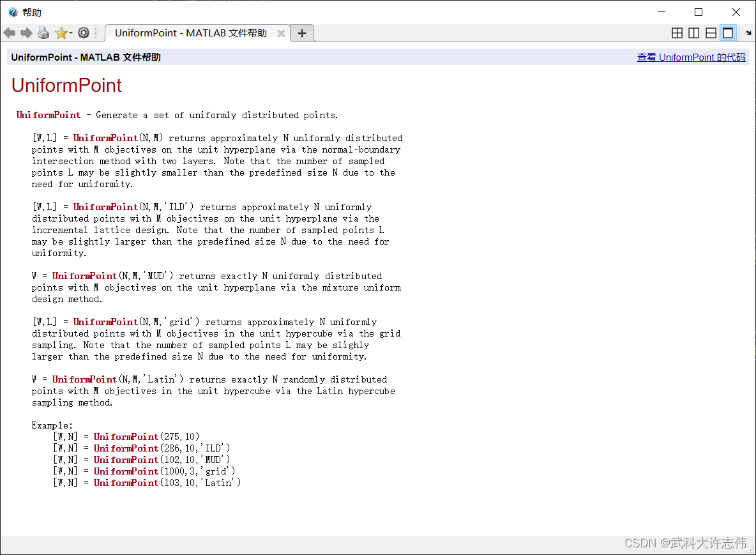Click the red UniformPoint page heading
This screenshot has width=756, height=555.
(66, 86)
